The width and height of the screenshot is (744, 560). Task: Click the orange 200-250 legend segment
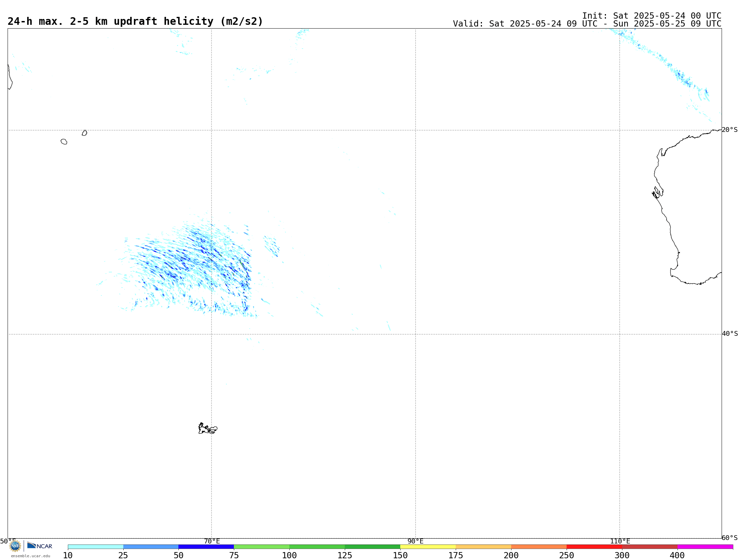pos(539,547)
